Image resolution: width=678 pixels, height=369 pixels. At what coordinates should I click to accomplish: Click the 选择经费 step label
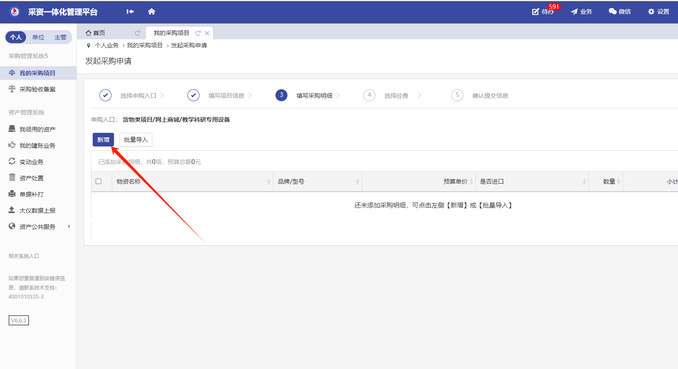pyautogui.click(x=396, y=96)
